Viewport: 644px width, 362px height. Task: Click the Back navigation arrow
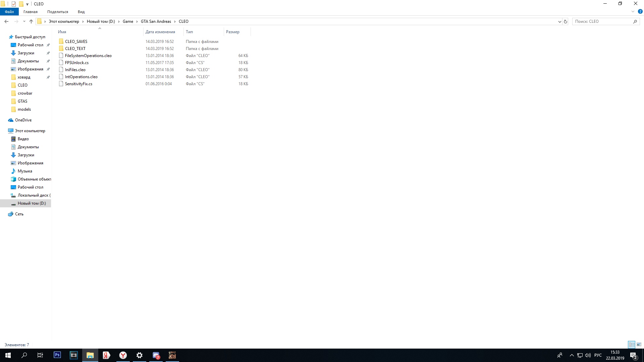tap(6, 21)
